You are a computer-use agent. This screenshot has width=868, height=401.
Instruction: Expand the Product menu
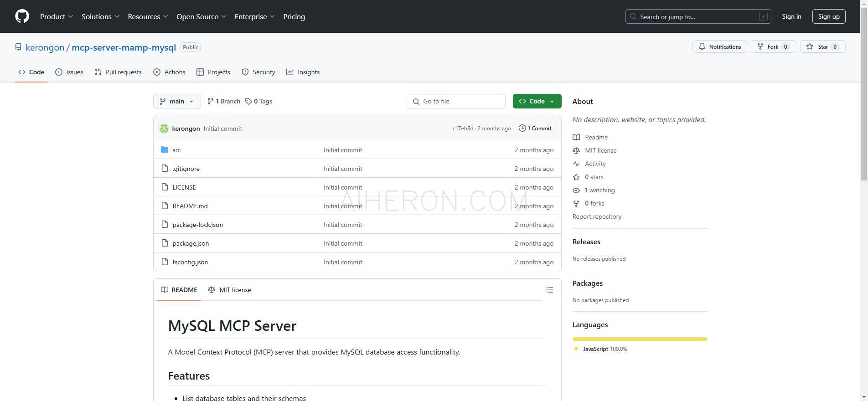coord(57,16)
